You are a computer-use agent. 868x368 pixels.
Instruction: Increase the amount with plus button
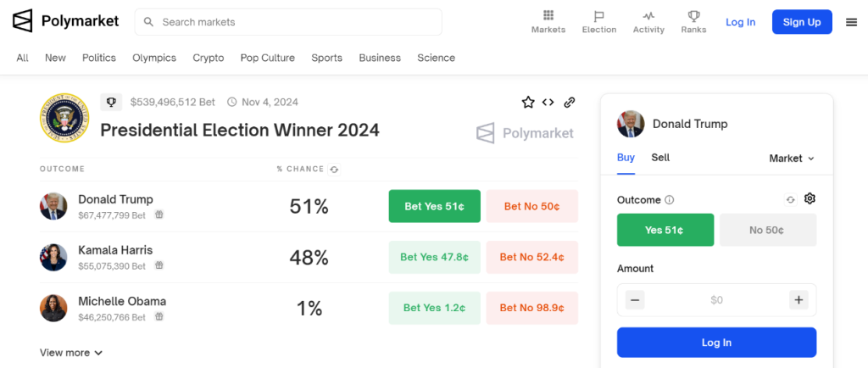[798, 300]
